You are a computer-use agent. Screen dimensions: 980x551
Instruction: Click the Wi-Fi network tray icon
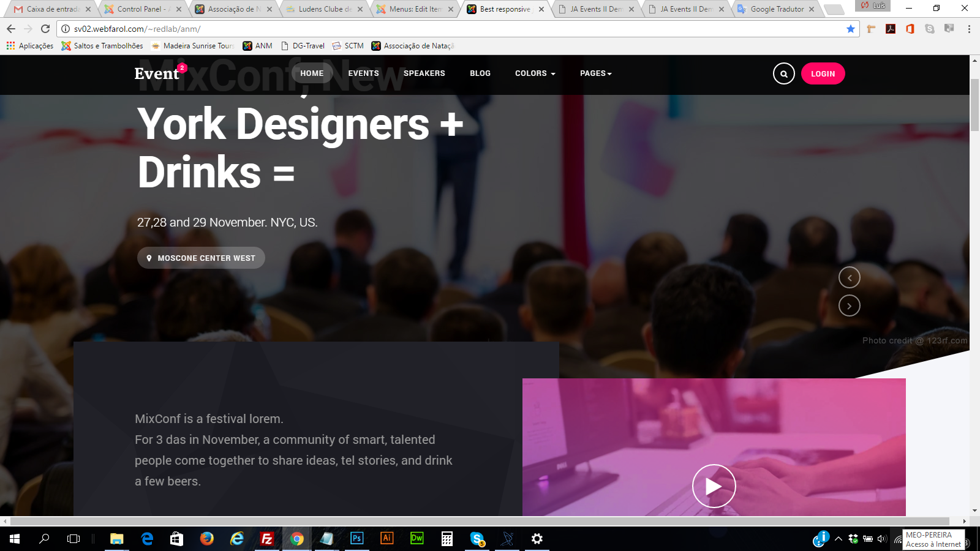tap(897, 539)
